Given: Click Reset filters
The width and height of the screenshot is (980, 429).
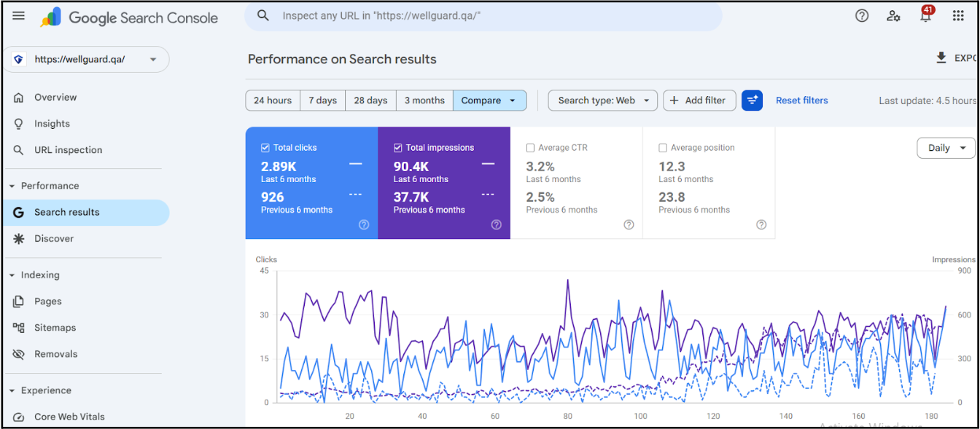Looking at the screenshot, I should [x=801, y=100].
